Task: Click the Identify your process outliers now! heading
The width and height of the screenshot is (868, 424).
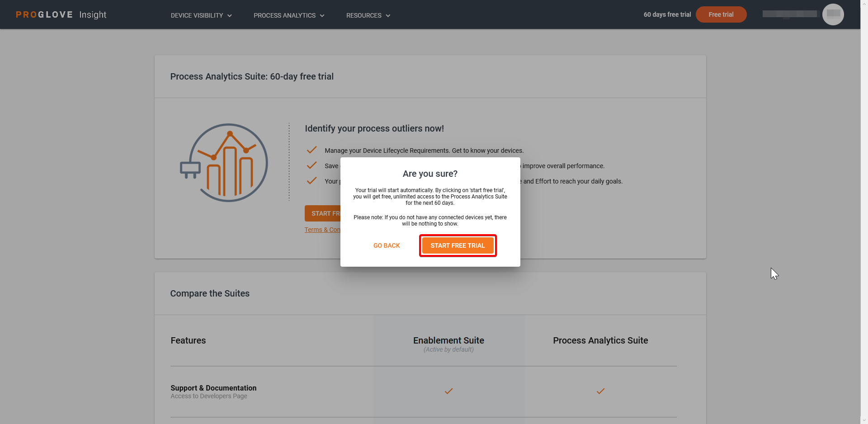Action: coord(374,128)
